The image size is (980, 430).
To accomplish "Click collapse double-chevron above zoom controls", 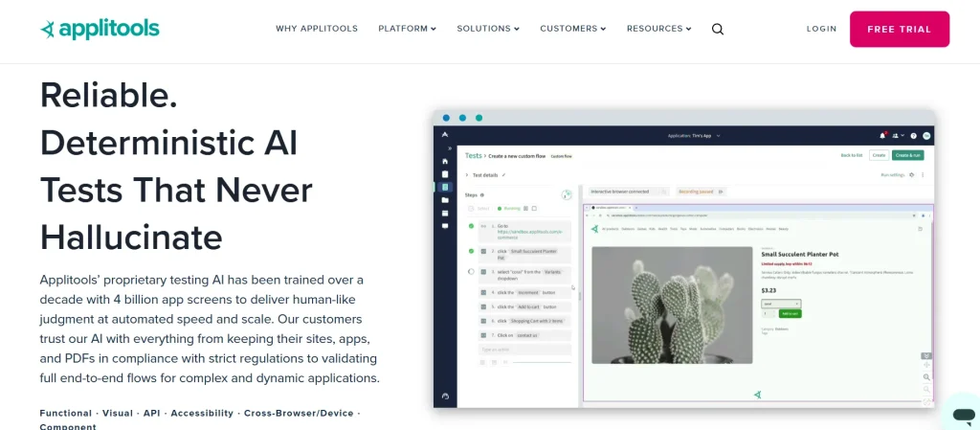I will (926, 355).
